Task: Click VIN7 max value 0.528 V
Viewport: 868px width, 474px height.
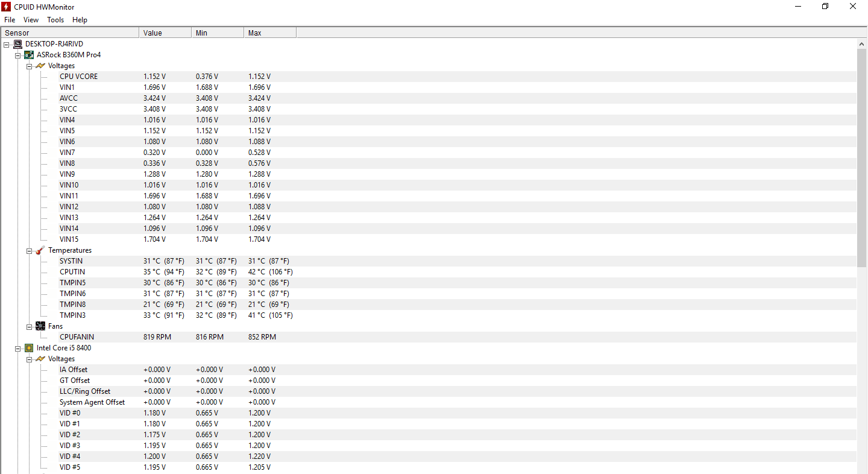Action: click(x=259, y=153)
